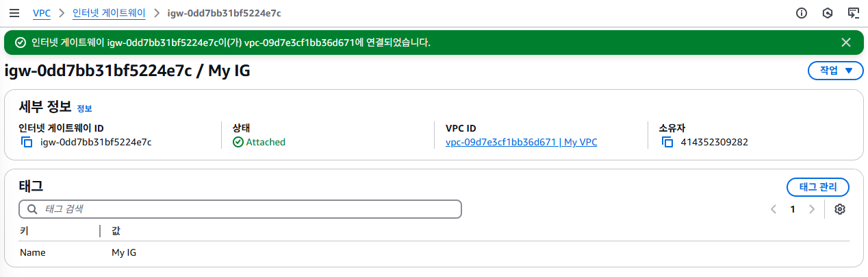Go to next tags page
This screenshot has width=868, height=277.
(812, 209)
